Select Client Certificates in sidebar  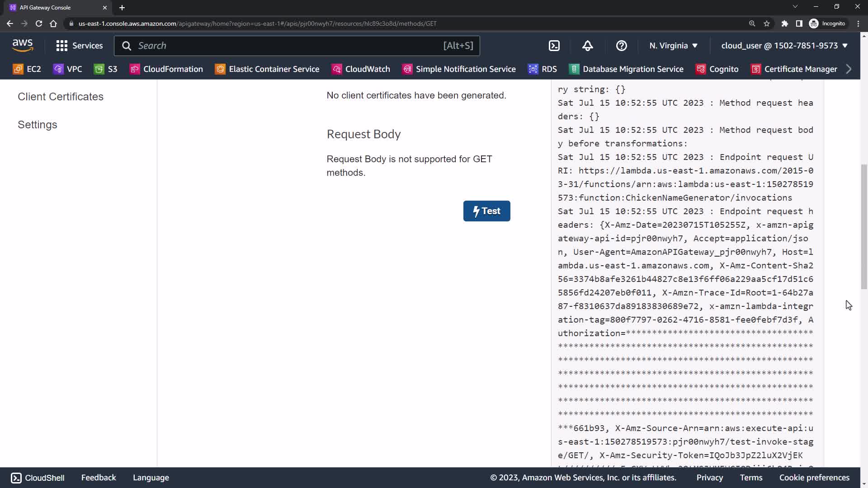61,97
